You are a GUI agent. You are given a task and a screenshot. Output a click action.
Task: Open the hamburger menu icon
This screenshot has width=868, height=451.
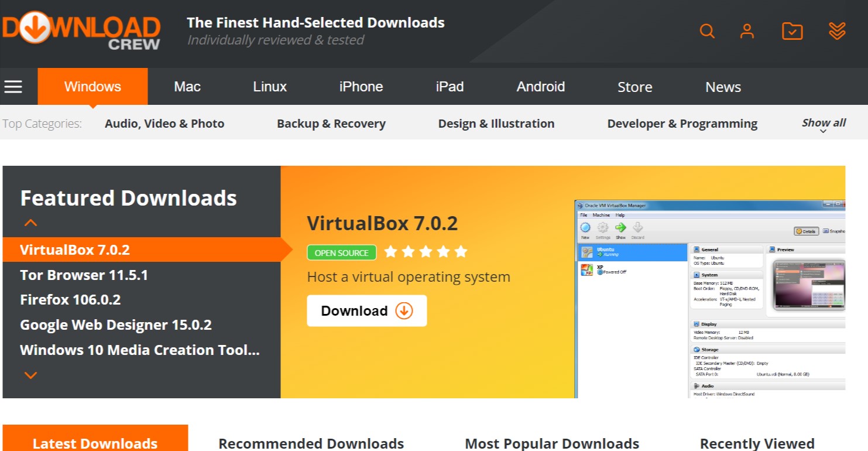tap(13, 87)
